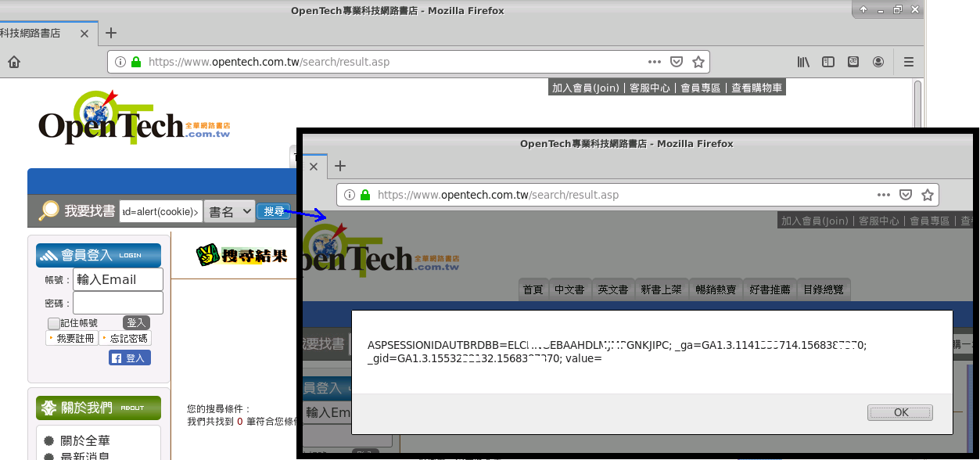Select the 中文書 tab in front window

pyautogui.click(x=569, y=289)
